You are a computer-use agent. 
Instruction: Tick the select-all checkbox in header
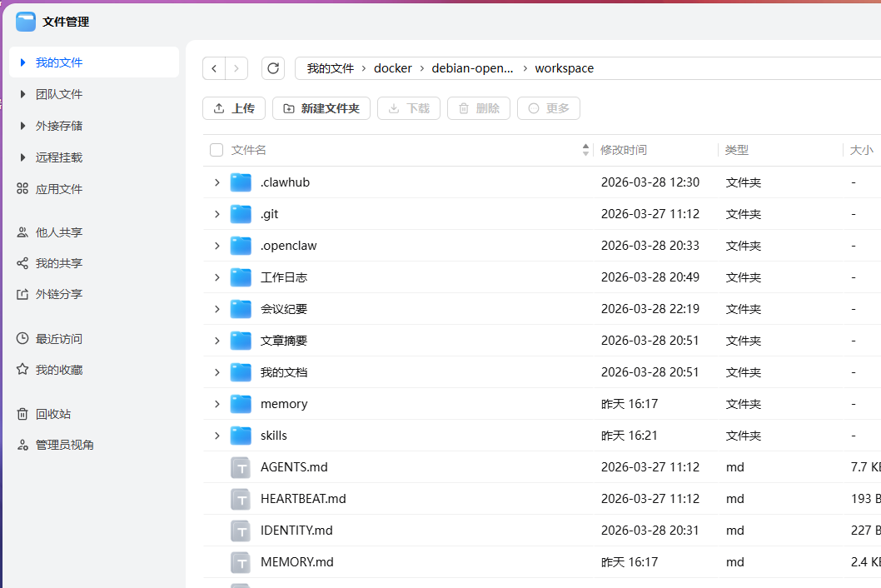click(217, 150)
